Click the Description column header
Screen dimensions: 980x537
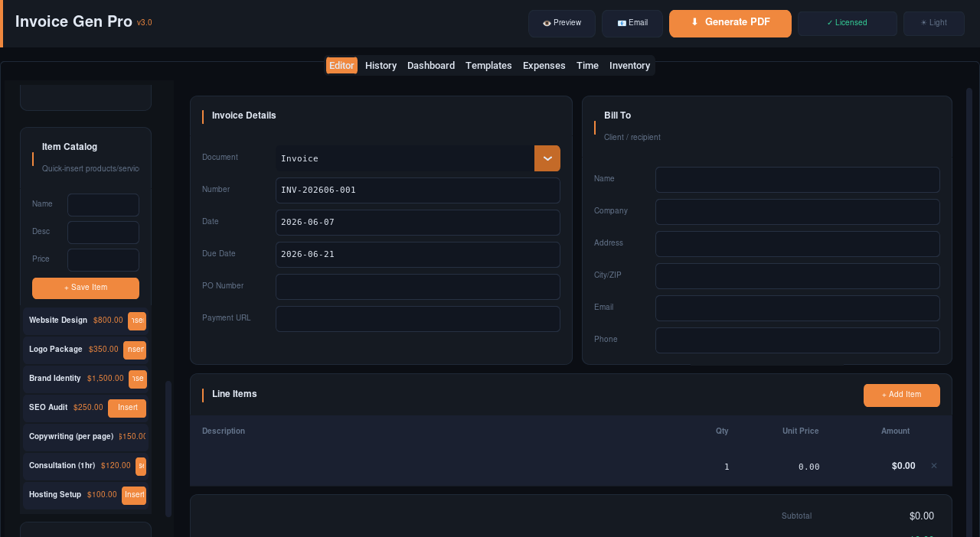[x=224, y=431]
